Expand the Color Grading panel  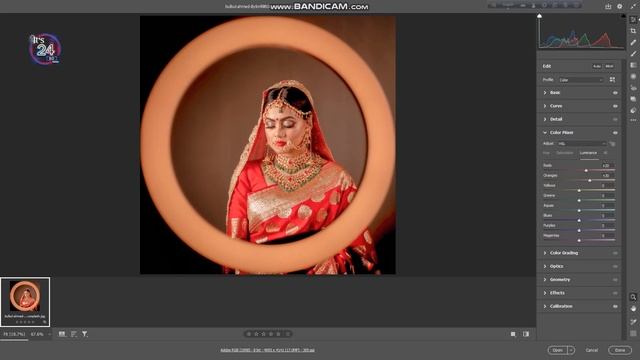(545, 253)
